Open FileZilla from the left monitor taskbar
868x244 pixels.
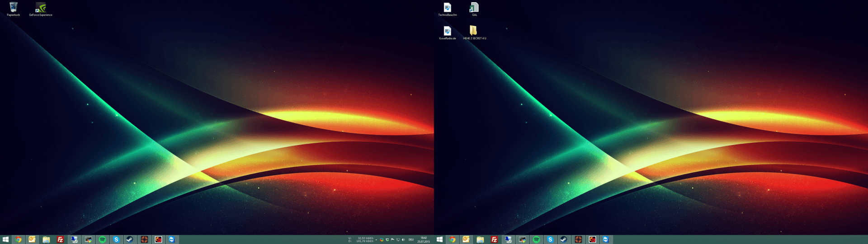[x=60, y=239]
